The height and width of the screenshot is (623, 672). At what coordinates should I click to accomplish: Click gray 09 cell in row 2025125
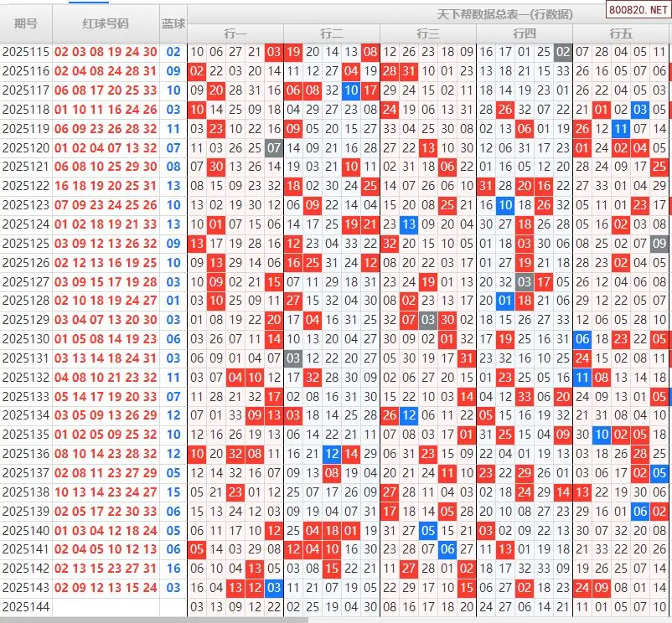pyautogui.click(x=659, y=244)
